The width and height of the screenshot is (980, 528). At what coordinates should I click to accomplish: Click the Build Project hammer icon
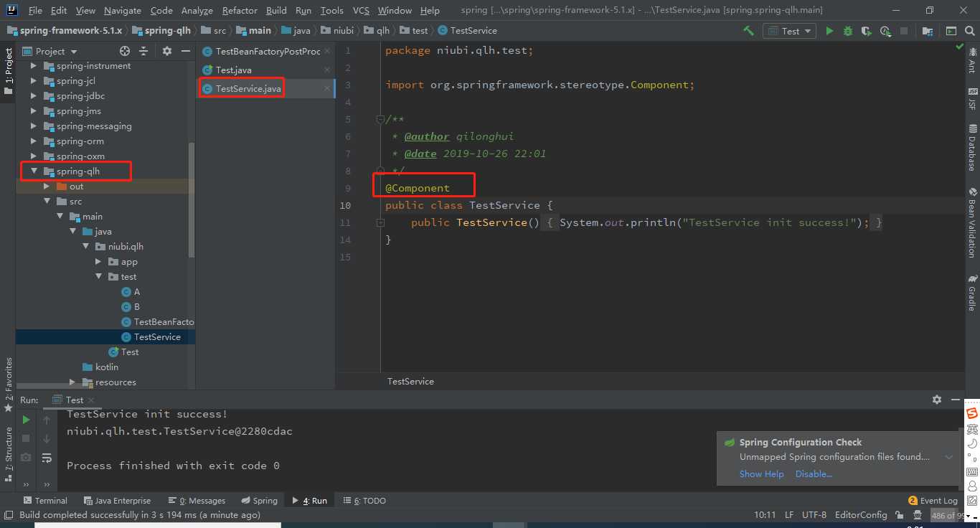(x=748, y=31)
